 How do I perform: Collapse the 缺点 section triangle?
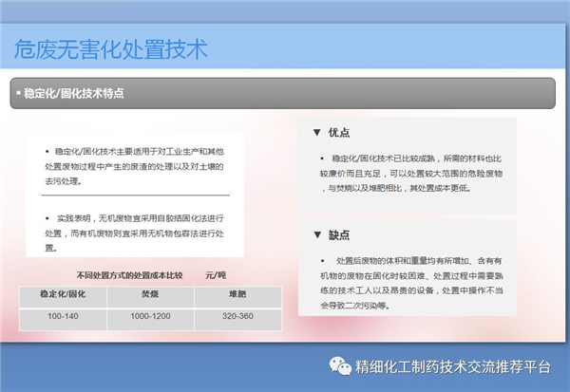pos(316,234)
